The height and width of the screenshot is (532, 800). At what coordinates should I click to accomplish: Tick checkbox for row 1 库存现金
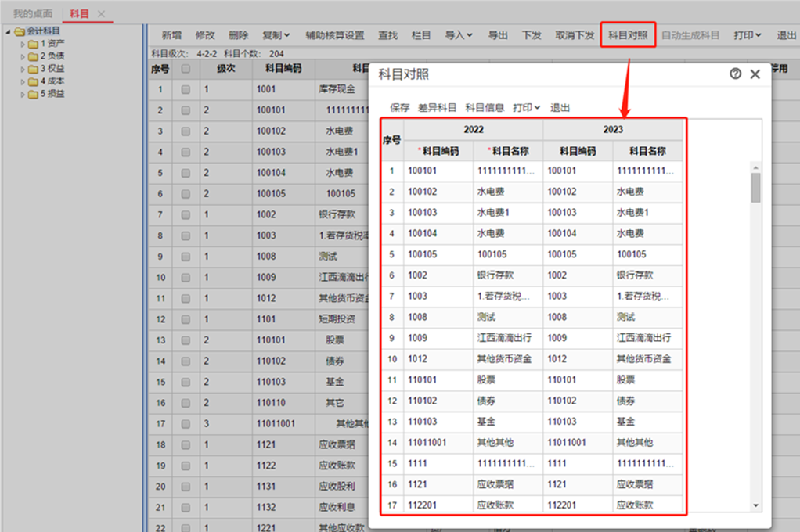tap(186, 90)
